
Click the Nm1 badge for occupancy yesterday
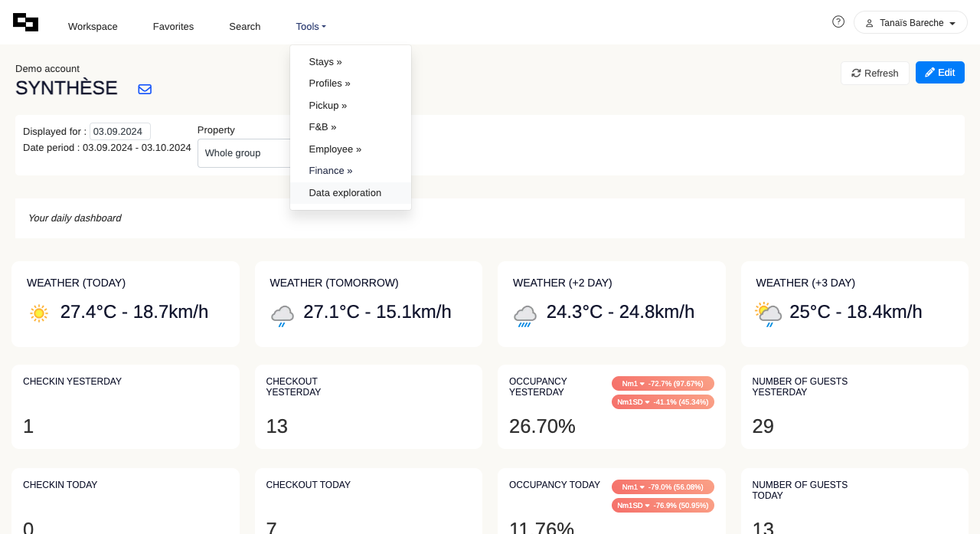(662, 383)
